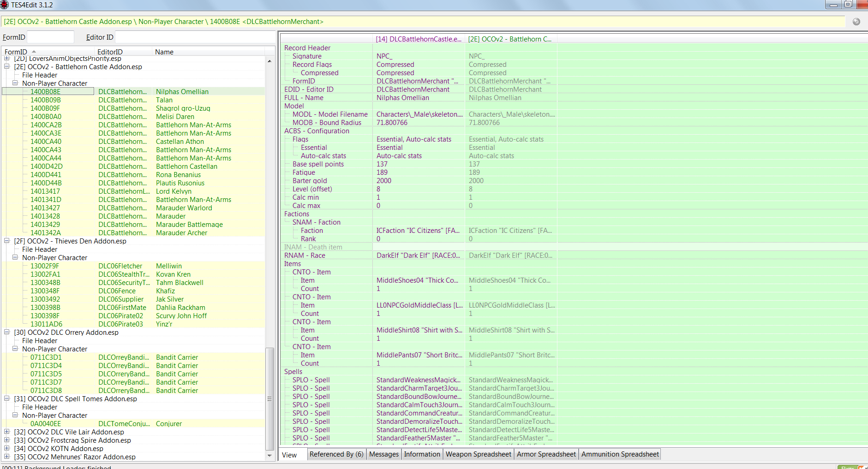Click the tree scrollbar down arrow
Screen dimensions: 868x469
pyautogui.click(x=270, y=456)
